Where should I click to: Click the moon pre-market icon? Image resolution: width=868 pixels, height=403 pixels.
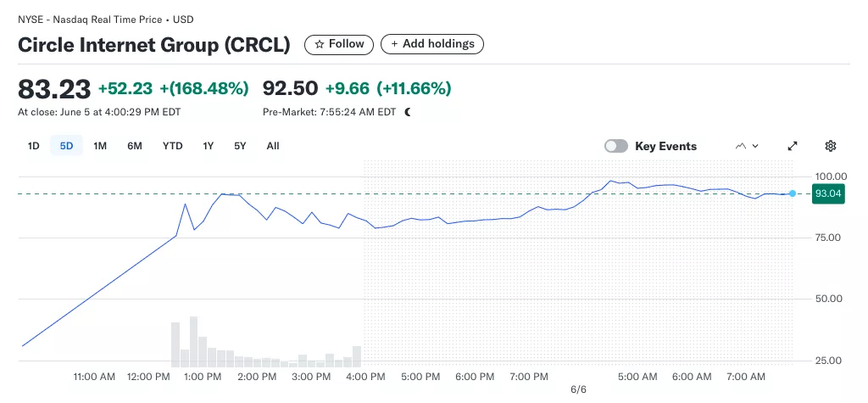(408, 112)
